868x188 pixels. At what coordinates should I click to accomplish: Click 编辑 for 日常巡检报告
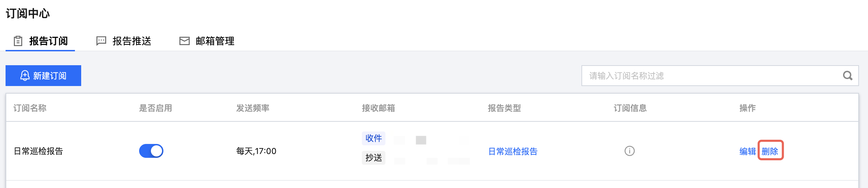tap(747, 151)
